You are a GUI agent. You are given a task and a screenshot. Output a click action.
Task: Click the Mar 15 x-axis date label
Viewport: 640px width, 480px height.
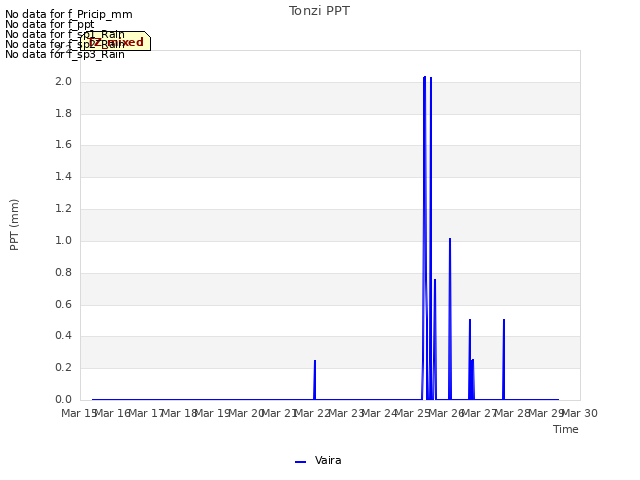(78, 413)
